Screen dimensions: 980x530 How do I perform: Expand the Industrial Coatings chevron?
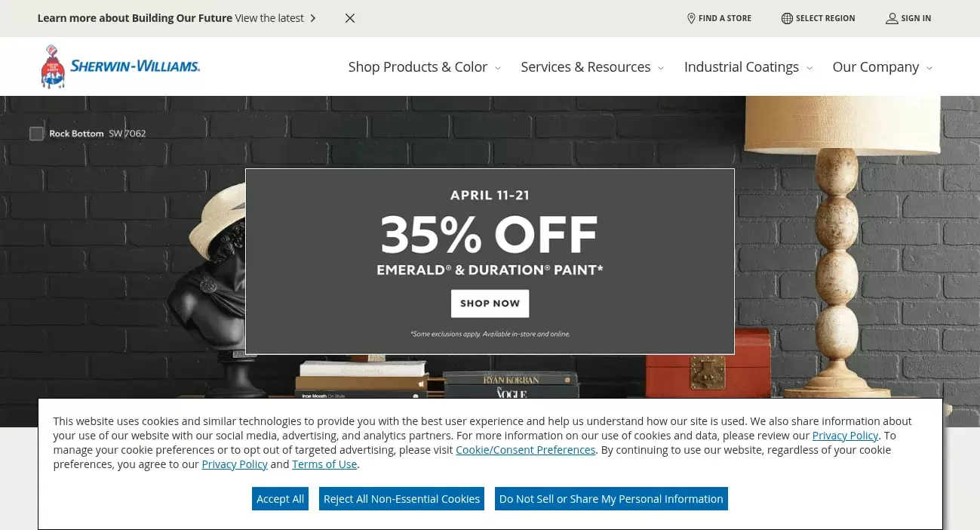pyautogui.click(x=809, y=68)
